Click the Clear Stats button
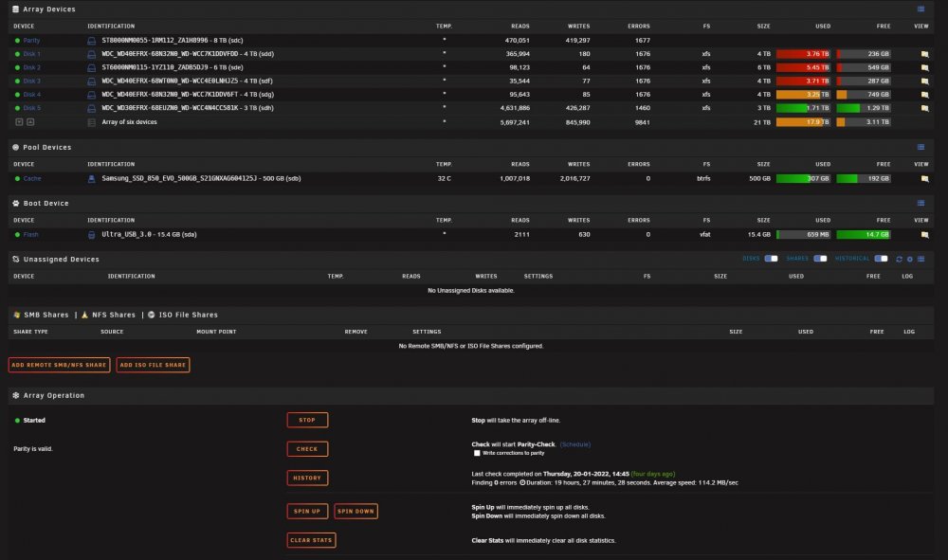The image size is (948, 560). (311, 540)
